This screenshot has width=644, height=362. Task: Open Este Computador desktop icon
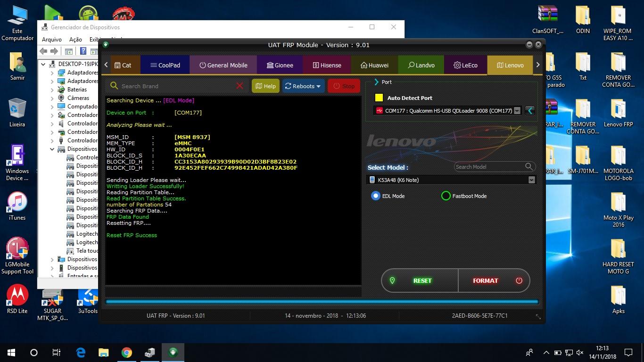pos(17,23)
